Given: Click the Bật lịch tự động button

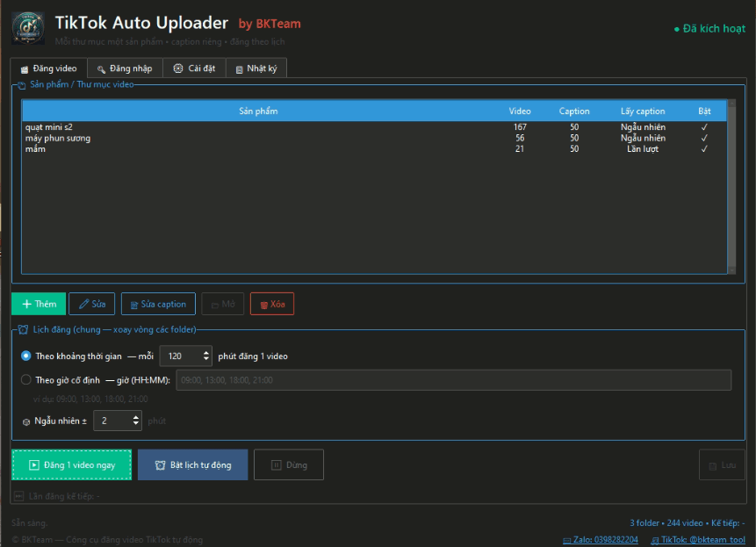Looking at the screenshot, I should (193, 465).
